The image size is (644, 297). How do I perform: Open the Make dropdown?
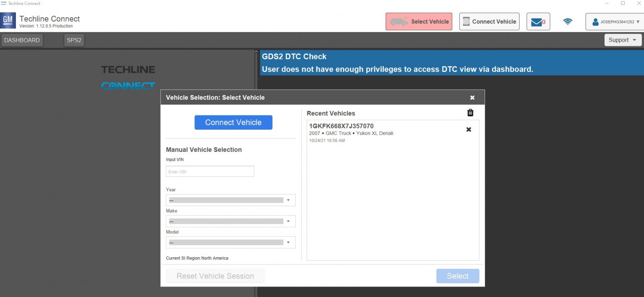click(x=231, y=221)
